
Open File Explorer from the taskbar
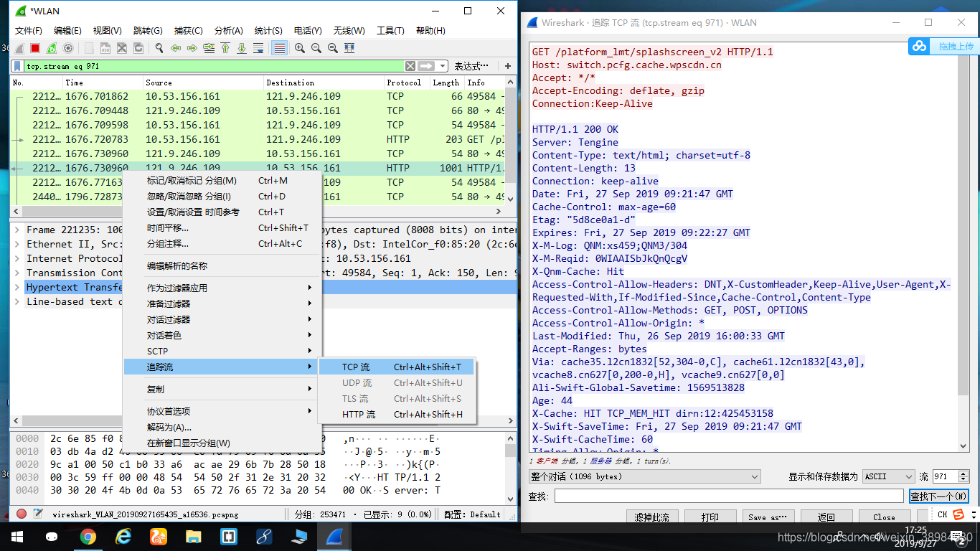pos(193,536)
